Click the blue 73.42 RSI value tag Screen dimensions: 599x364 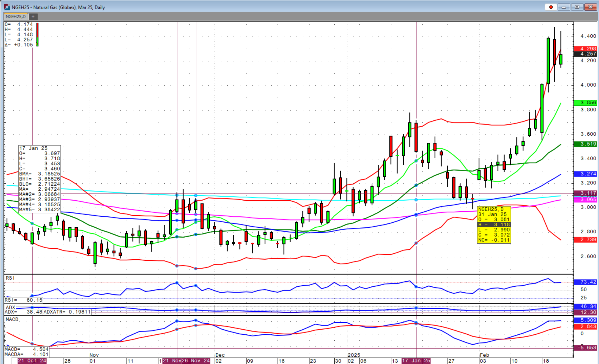pos(586,282)
